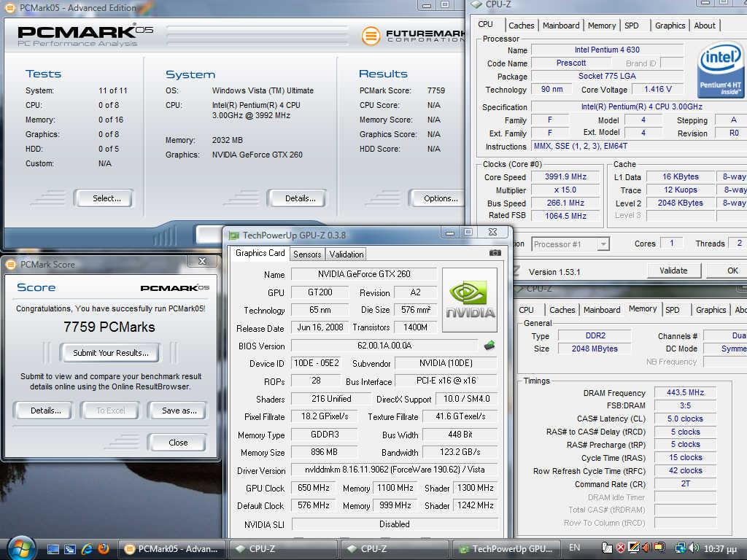Click the 7759 PCMarks score text
The width and height of the screenshot is (747, 560).
pyautogui.click(x=109, y=327)
